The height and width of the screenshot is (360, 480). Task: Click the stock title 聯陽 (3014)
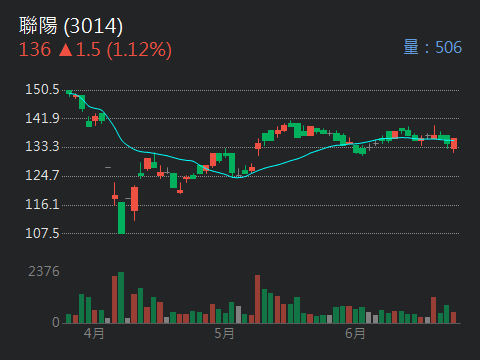(x=71, y=26)
